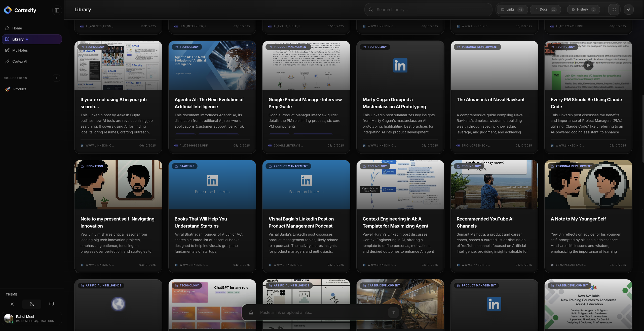Filter by Docs tab
This screenshot has height=331, width=644.
pos(546,10)
